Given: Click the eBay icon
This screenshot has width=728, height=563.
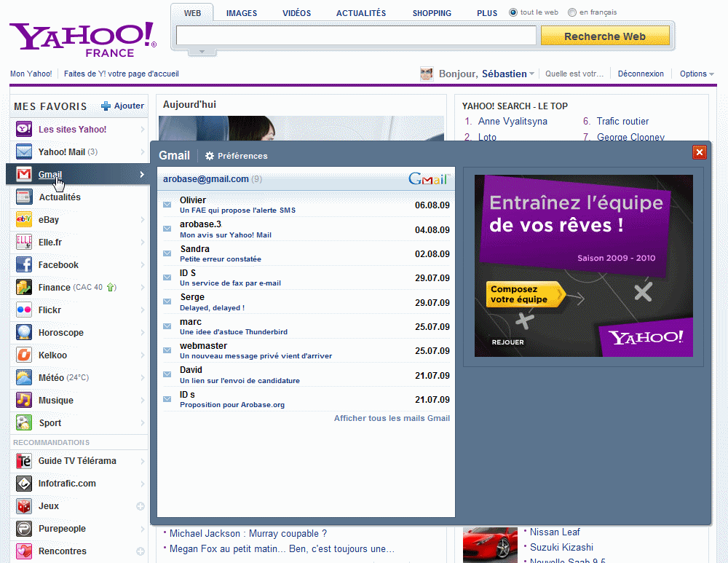Looking at the screenshot, I should click(24, 219).
